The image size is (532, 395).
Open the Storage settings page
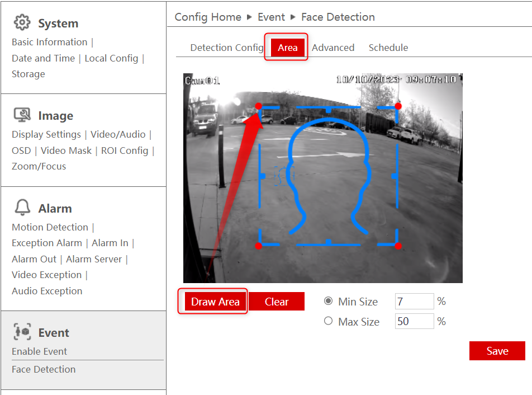click(28, 73)
